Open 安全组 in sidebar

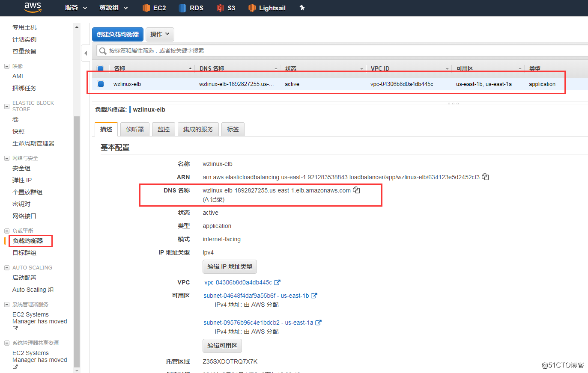pos(21,168)
